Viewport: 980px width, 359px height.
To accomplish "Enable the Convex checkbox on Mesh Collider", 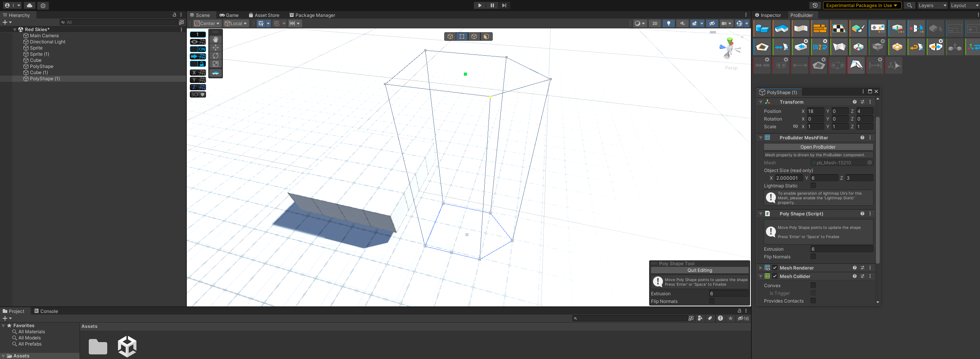I will click(813, 285).
